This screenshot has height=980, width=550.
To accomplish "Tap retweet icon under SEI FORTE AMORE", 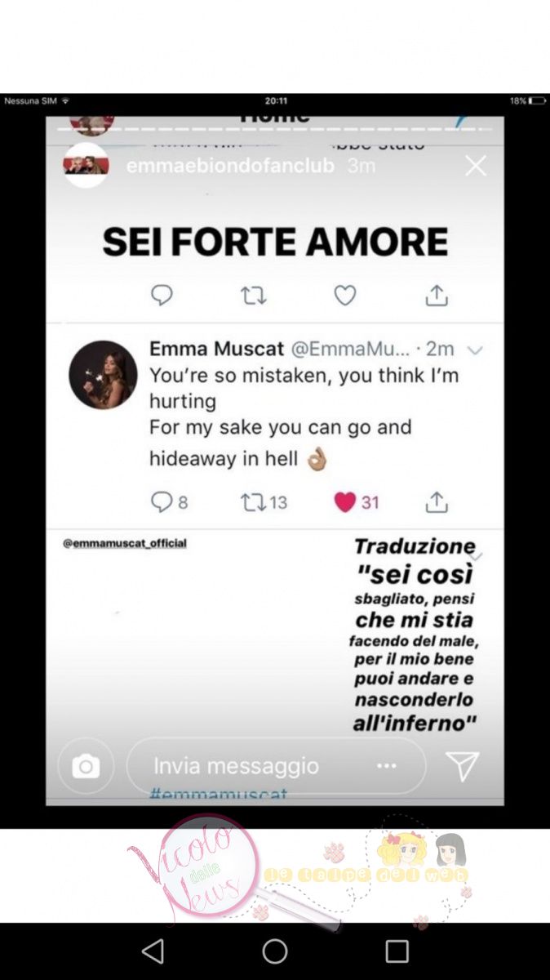I will (253, 296).
